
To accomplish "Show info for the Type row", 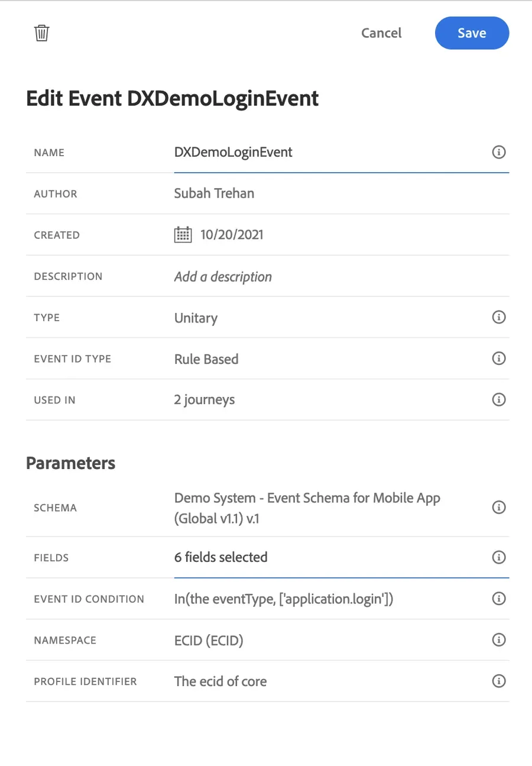I will click(499, 318).
